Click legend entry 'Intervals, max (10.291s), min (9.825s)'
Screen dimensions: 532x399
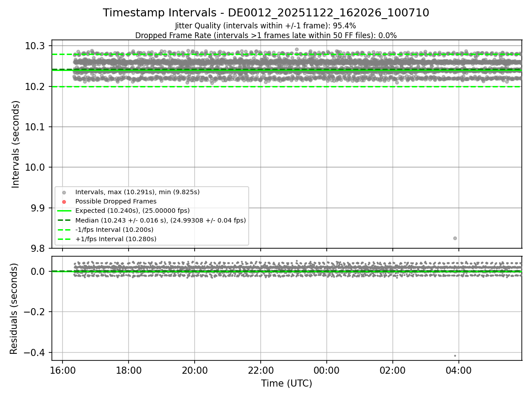point(137,192)
